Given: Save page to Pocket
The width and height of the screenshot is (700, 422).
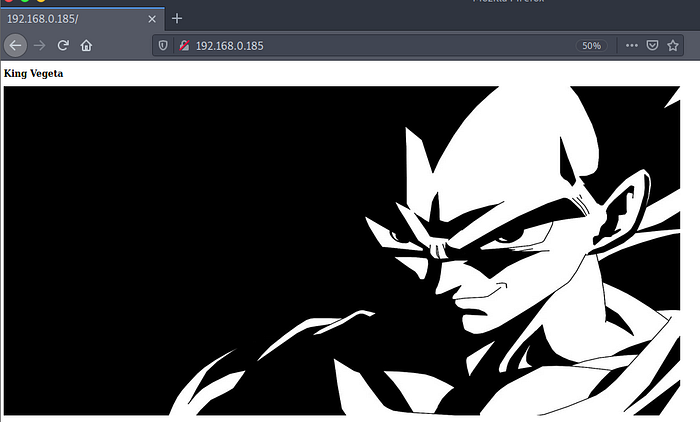Looking at the screenshot, I should point(652,45).
